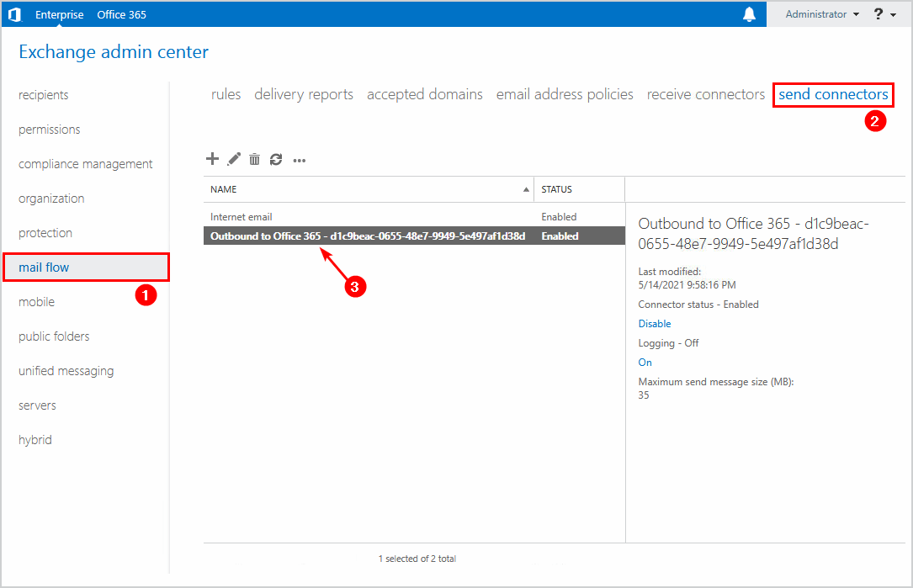
Task: Expand the Administrator account dropdown
Action: pos(822,14)
